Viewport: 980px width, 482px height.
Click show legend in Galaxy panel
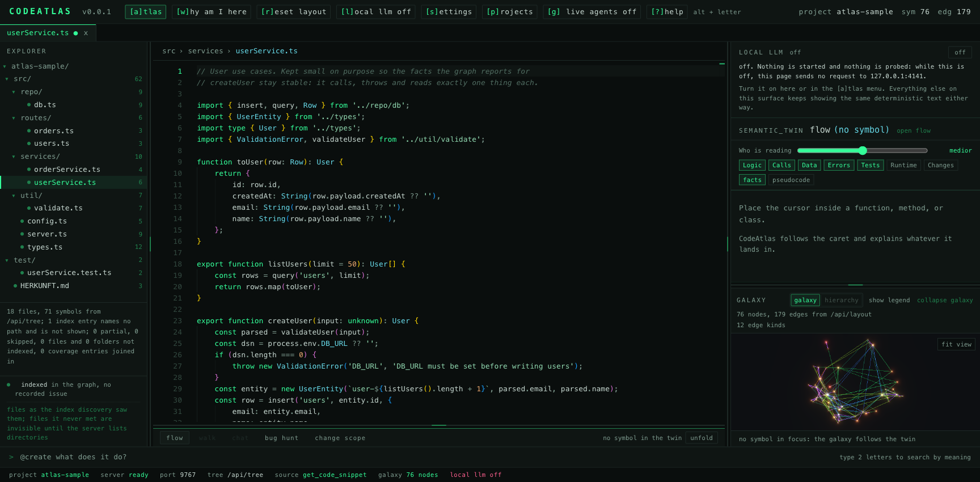(889, 301)
